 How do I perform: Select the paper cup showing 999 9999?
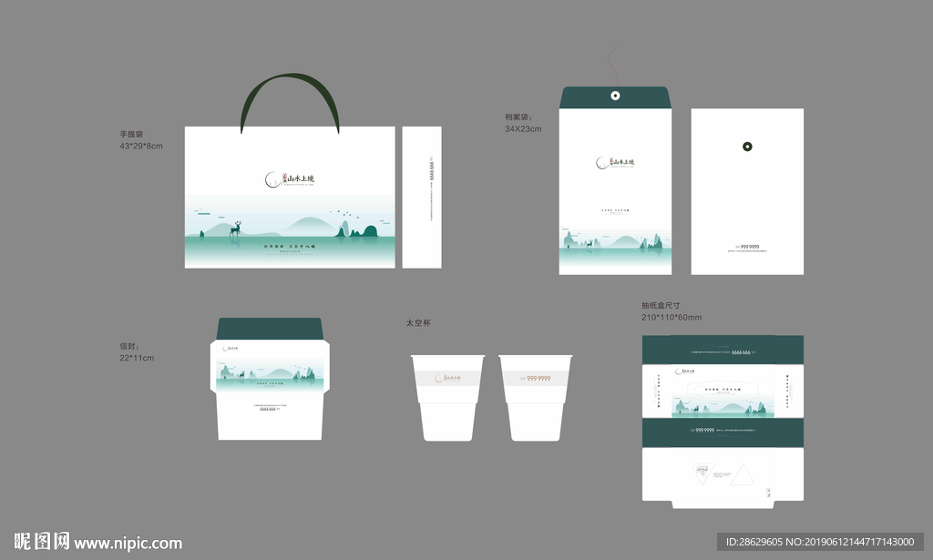click(x=536, y=398)
